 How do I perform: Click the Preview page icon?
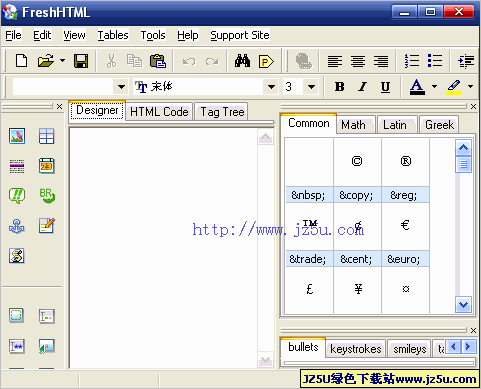coord(266,61)
